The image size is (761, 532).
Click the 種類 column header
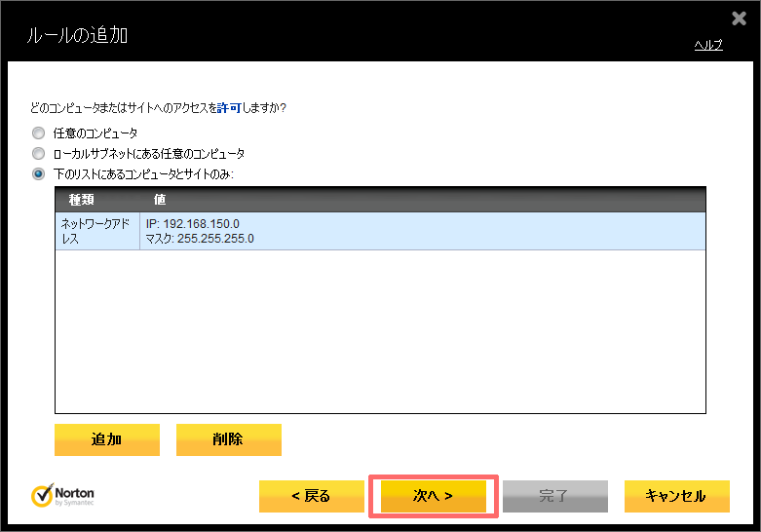[80, 200]
